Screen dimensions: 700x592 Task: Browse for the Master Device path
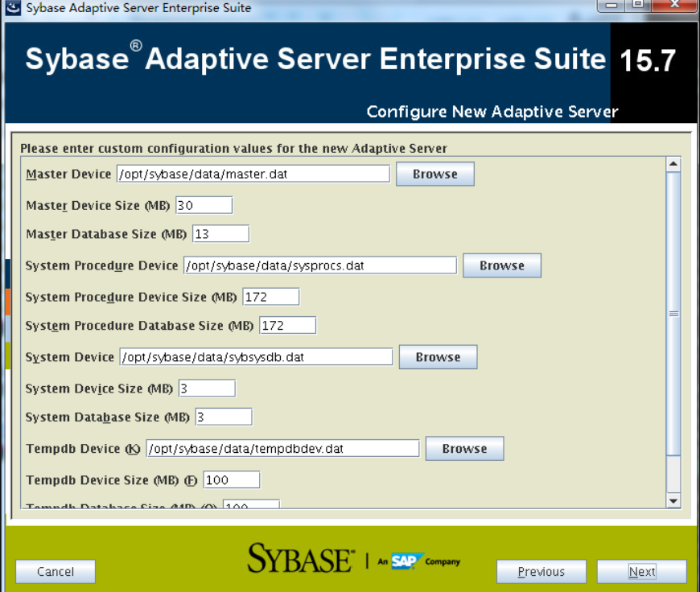(x=434, y=175)
